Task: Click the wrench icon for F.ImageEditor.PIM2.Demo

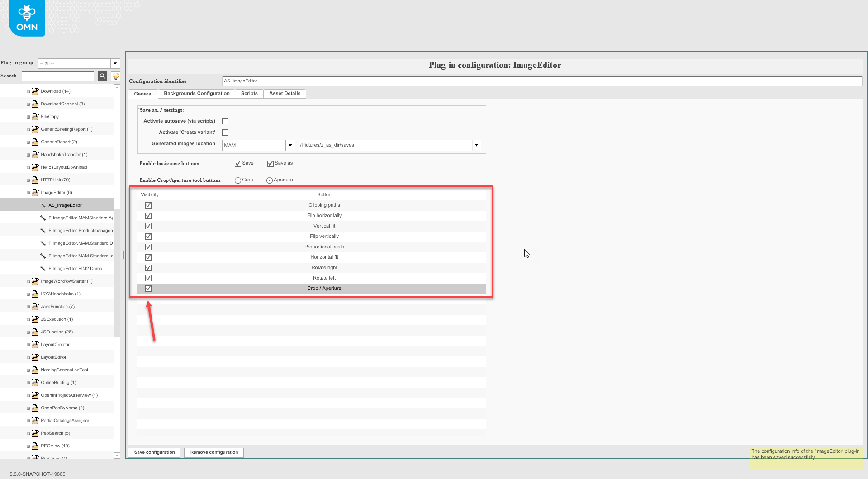Action: tap(43, 268)
